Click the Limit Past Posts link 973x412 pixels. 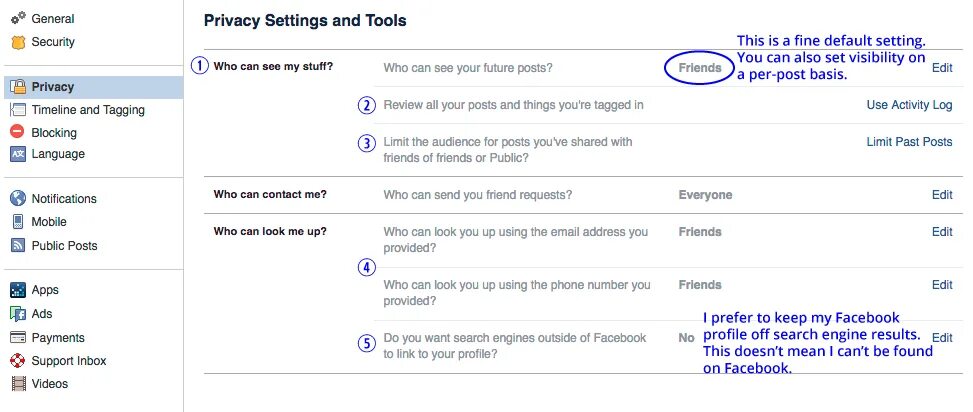[909, 142]
